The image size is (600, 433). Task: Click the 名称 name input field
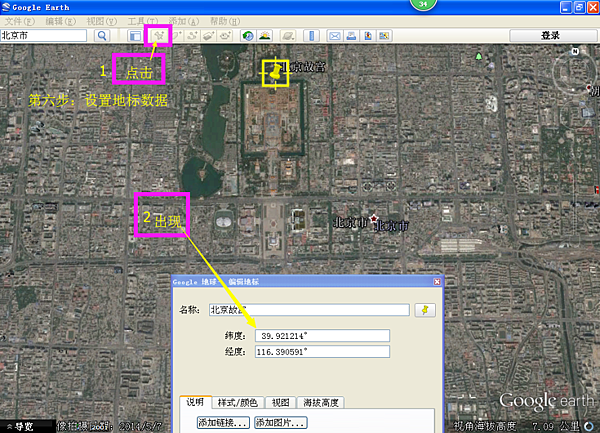tap(309, 310)
